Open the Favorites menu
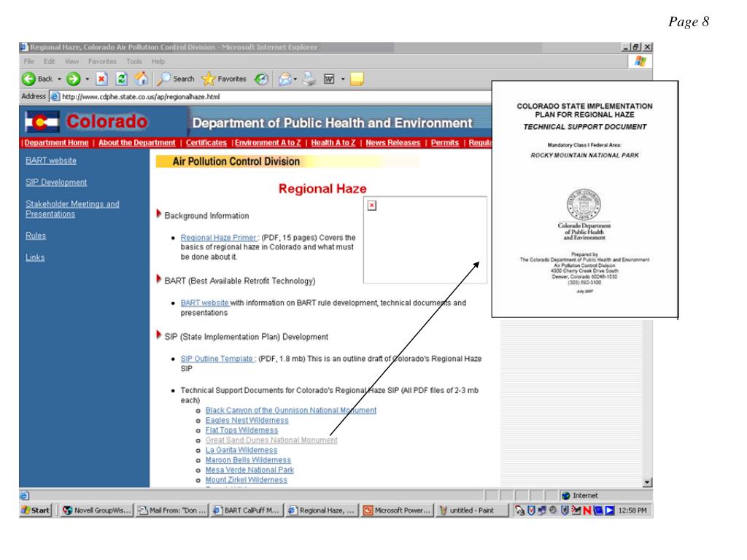747x560 pixels. click(x=102, y=61)
